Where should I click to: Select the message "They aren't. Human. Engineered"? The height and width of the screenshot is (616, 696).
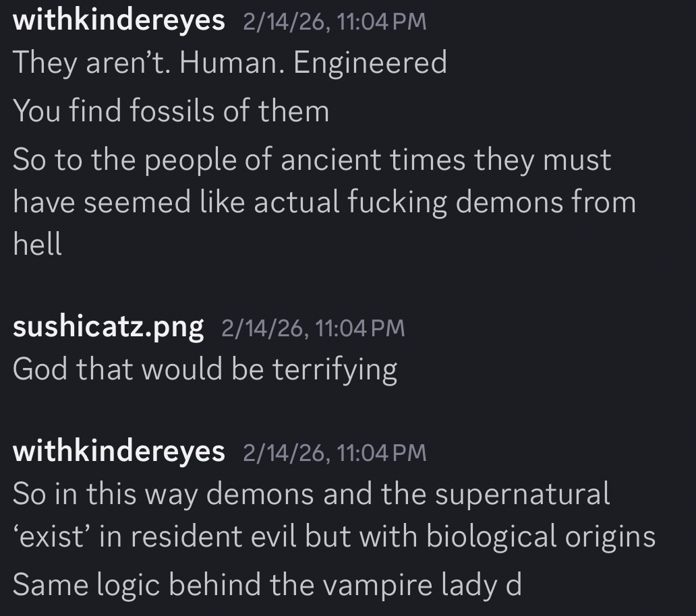click(229, 63)
